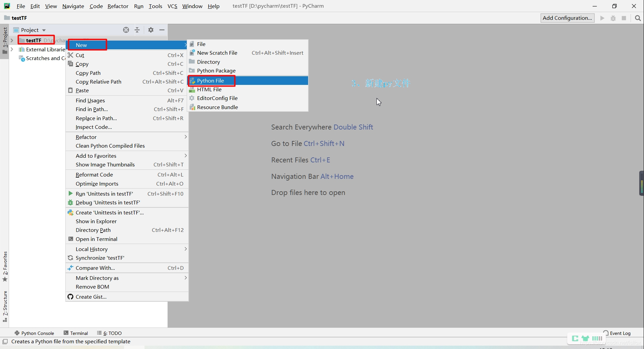Click the Resource Bundle icon
The height and width of the screenshot is (349, 644).
pyautogui.click(x=192, y=107)
